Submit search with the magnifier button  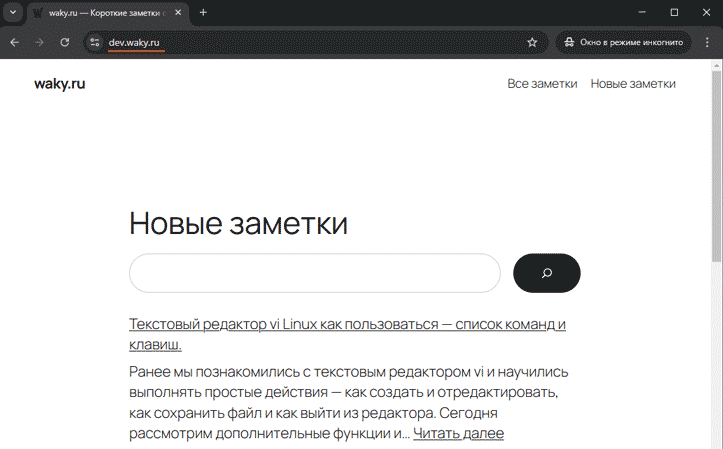547,273
